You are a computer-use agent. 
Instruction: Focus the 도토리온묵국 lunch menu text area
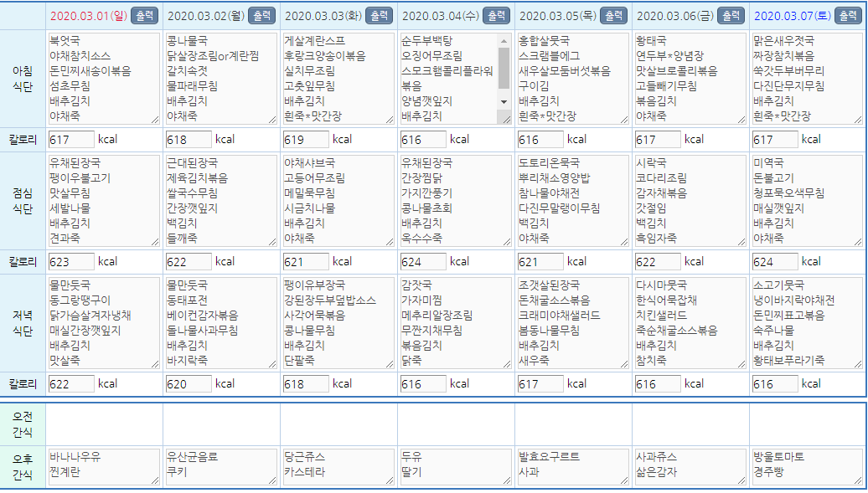572,200
